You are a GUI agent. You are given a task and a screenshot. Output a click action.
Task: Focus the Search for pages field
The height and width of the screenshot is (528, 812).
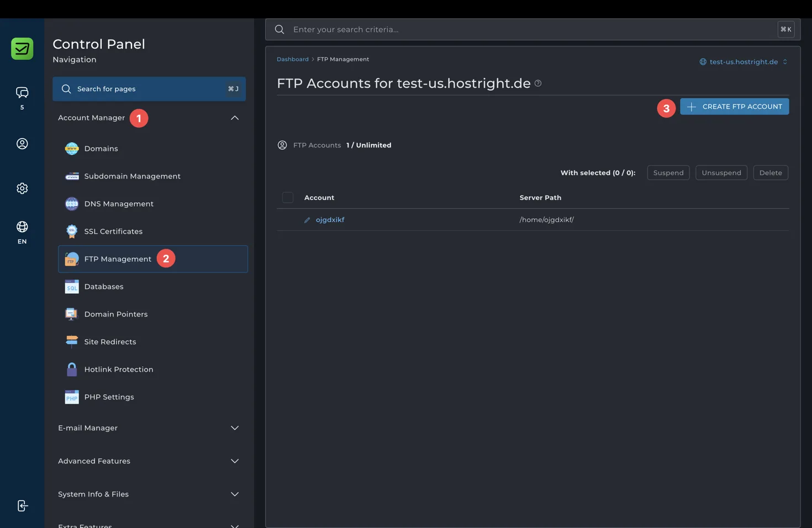pos(149,89)
